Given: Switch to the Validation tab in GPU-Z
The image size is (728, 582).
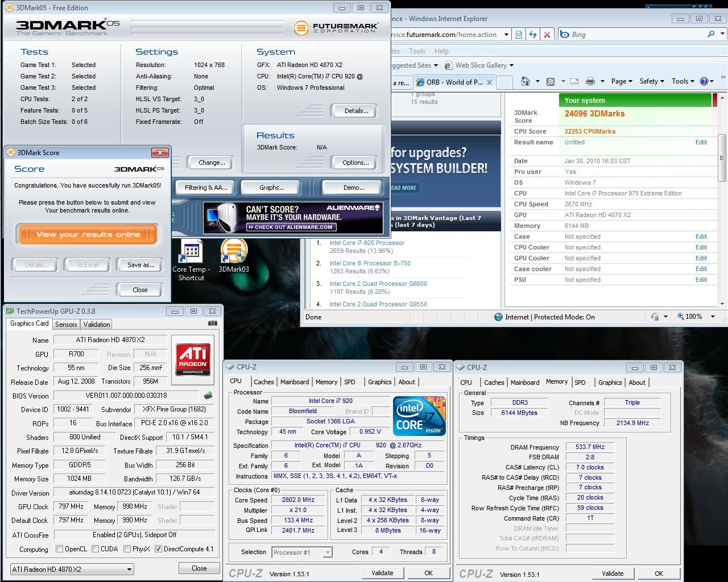Looking at the screenshot, I should click(x=97, y=325).
